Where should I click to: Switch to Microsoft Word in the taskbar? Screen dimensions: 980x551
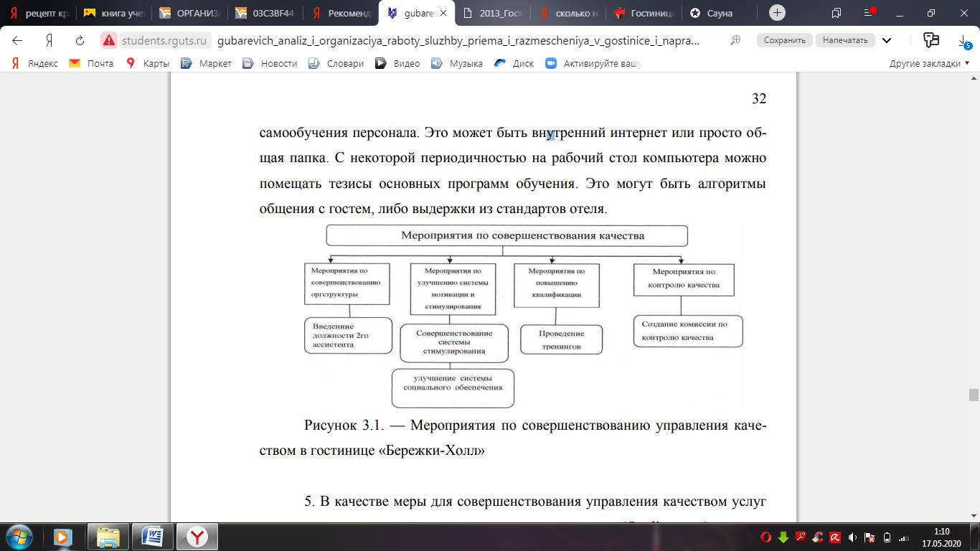[x=153, y=537]
